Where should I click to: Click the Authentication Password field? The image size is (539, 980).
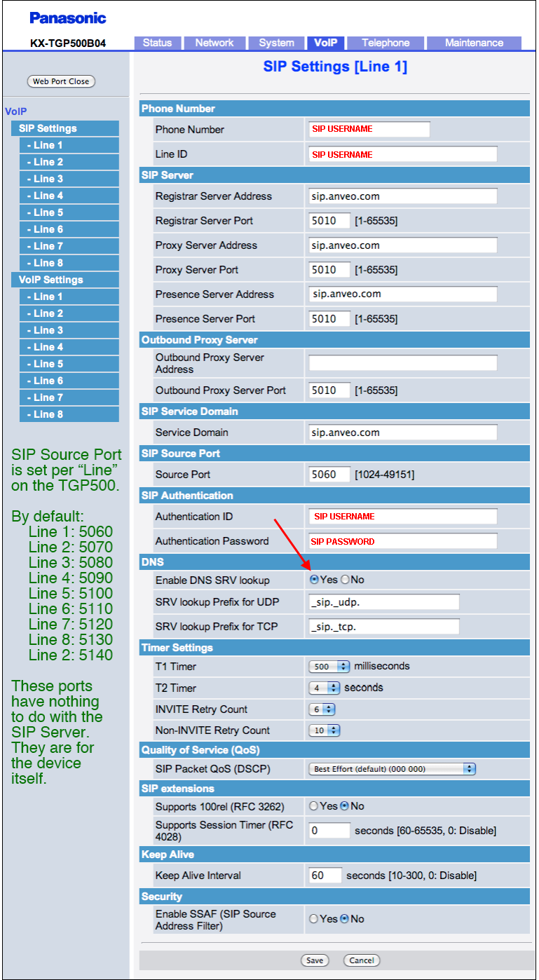coord(403,541)
